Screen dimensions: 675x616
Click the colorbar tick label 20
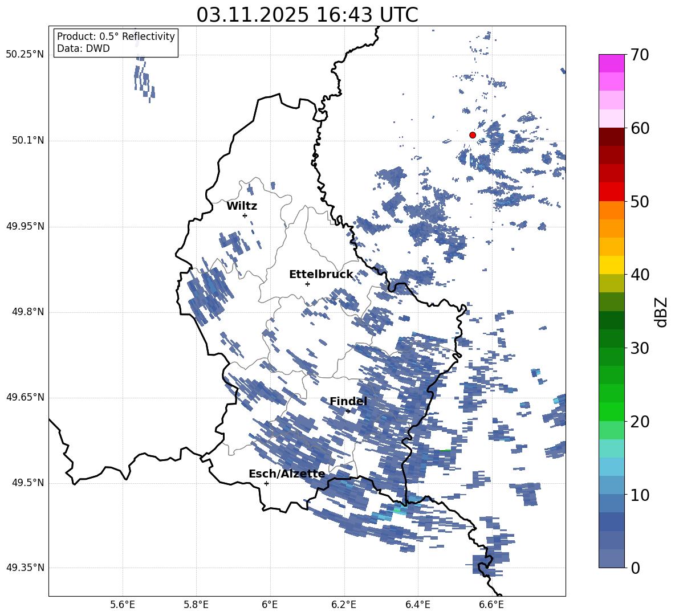(640, 422)
